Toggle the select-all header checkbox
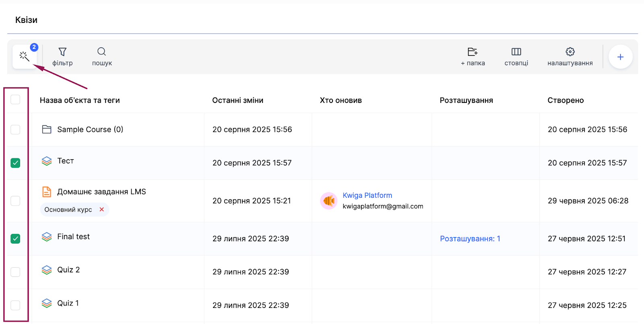 [15, 99]
